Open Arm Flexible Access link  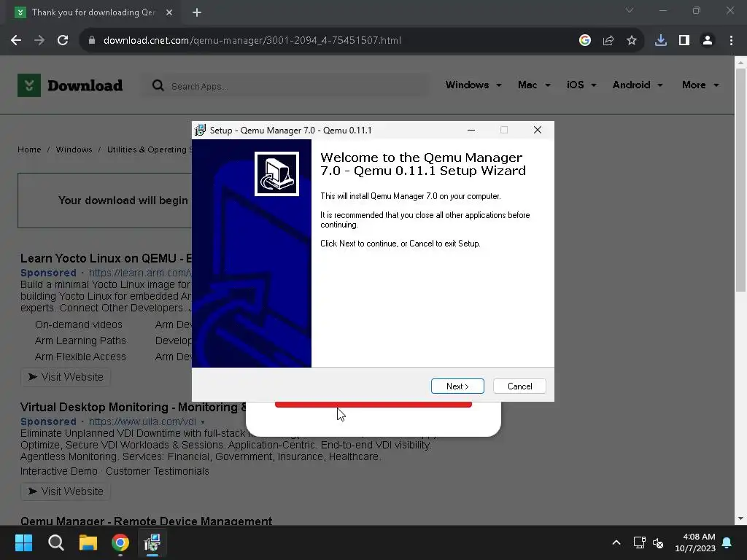click(x=80, y=357)
